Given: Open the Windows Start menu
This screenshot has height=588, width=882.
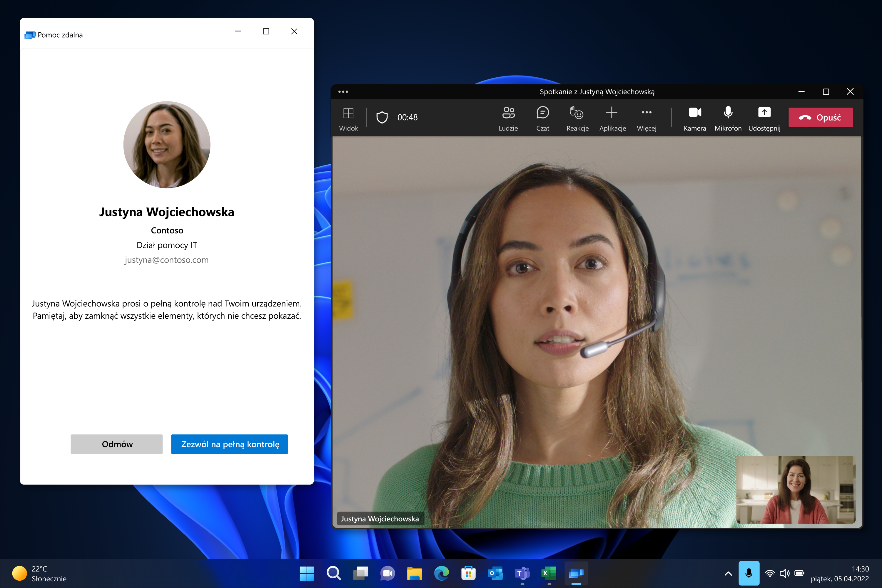Looking at the screenshot, I should (x=307, y=573).
